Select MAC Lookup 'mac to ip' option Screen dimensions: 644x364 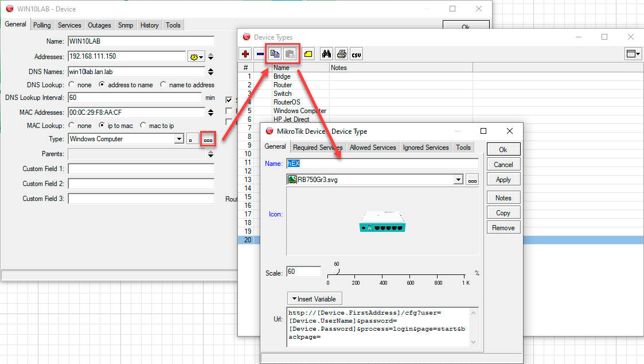coord(144,125)
